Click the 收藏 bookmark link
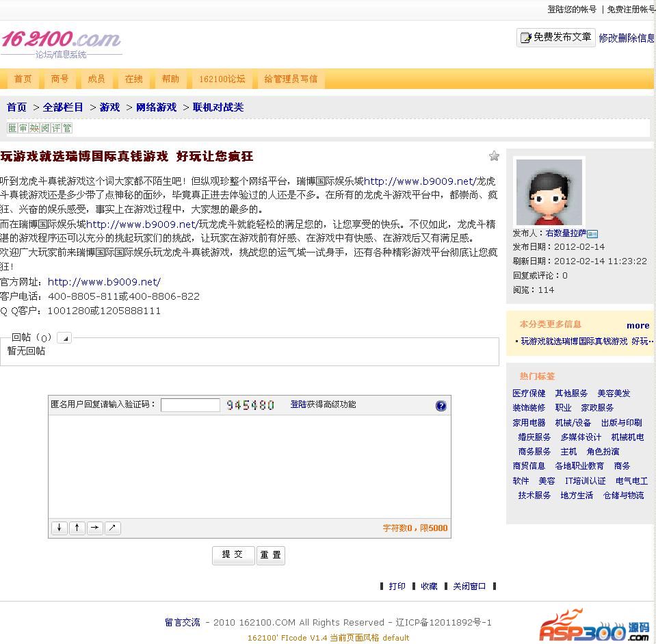Screen dimensions: 656x644 coord(430,587)
